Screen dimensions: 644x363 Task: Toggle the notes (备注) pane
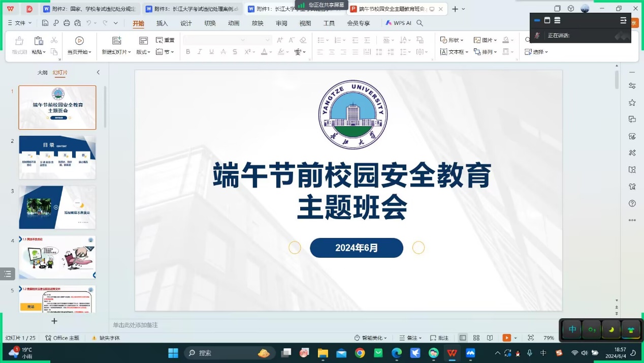coord(411,338)
